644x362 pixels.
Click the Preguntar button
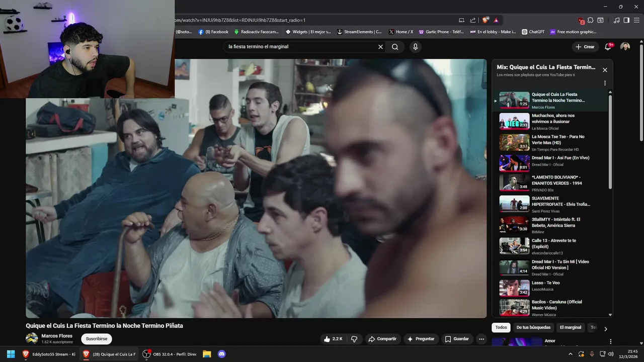(x=421, y=339)
